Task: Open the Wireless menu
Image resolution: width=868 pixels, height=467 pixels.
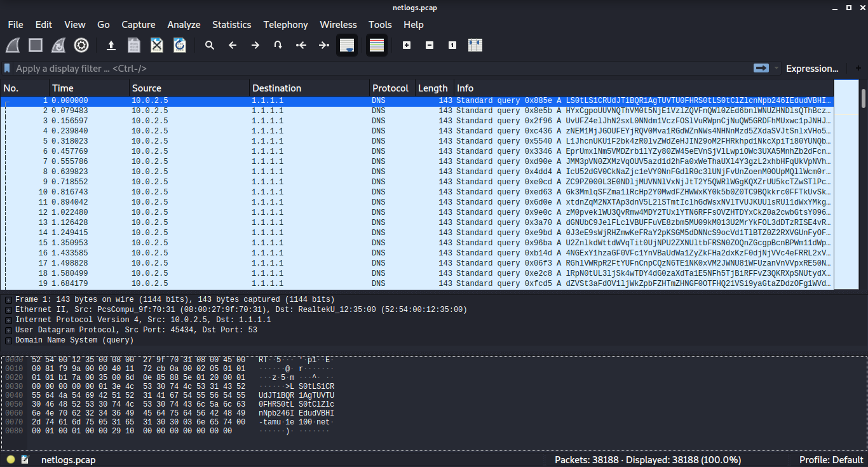Action: 338,25
